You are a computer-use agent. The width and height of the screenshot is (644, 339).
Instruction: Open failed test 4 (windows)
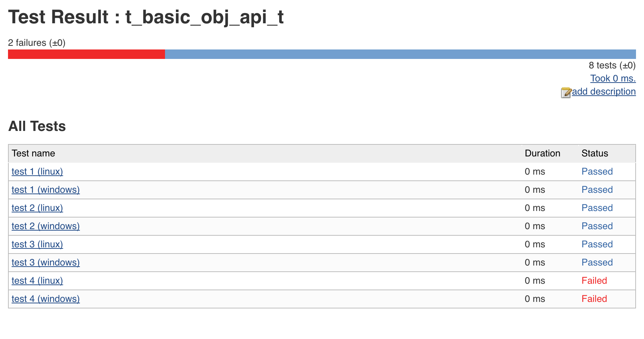45,299
